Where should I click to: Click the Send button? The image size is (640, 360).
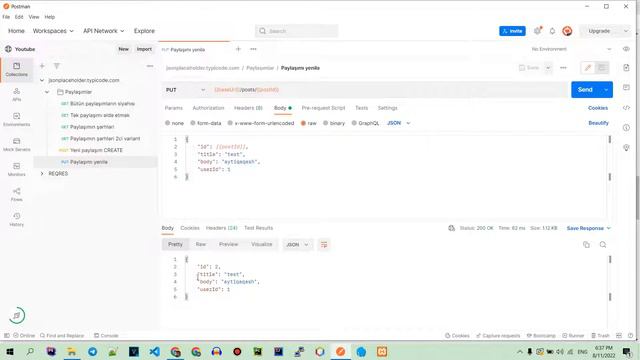(585, 90)
